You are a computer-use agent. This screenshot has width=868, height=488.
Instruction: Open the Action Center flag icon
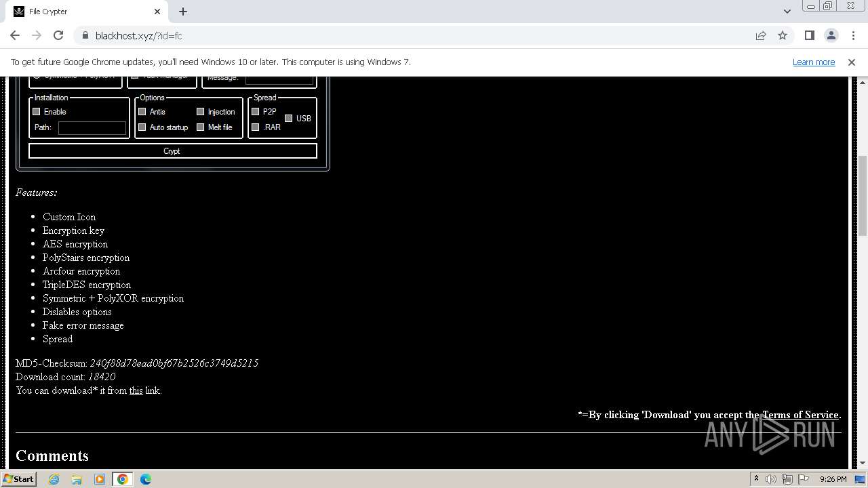pos(804,479)
